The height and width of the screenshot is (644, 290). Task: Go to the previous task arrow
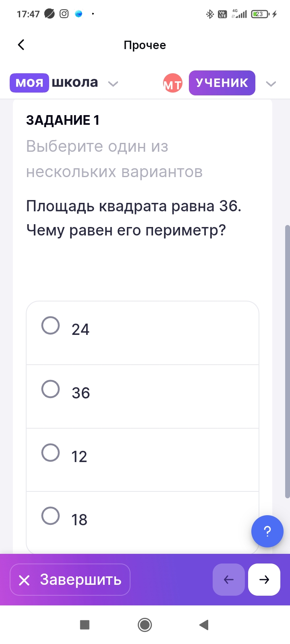pos(228,579)
